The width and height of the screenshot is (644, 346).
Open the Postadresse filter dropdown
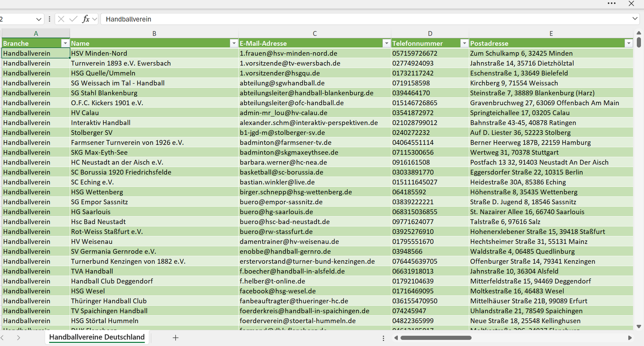pos(629,43)
